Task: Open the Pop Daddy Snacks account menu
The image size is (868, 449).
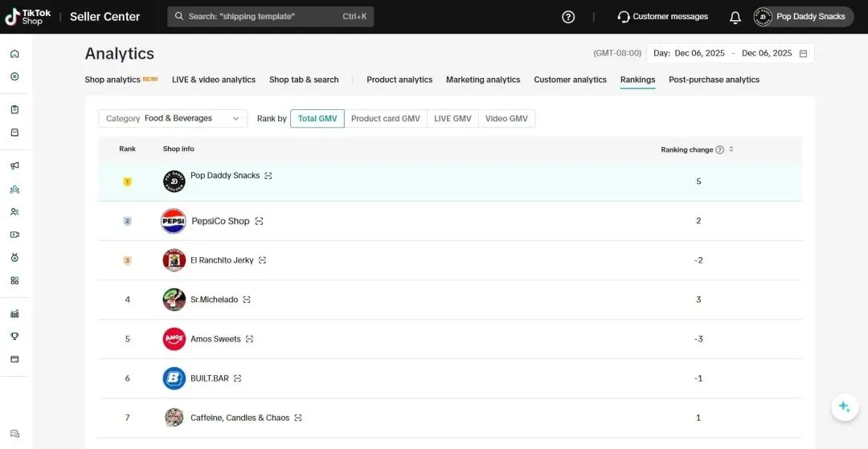Action: [803, 17]
